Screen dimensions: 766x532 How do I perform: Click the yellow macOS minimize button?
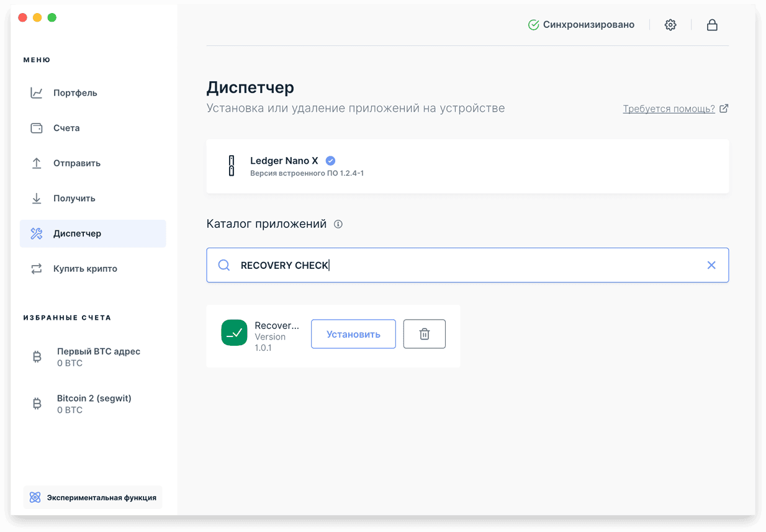[x=37, y=17]
